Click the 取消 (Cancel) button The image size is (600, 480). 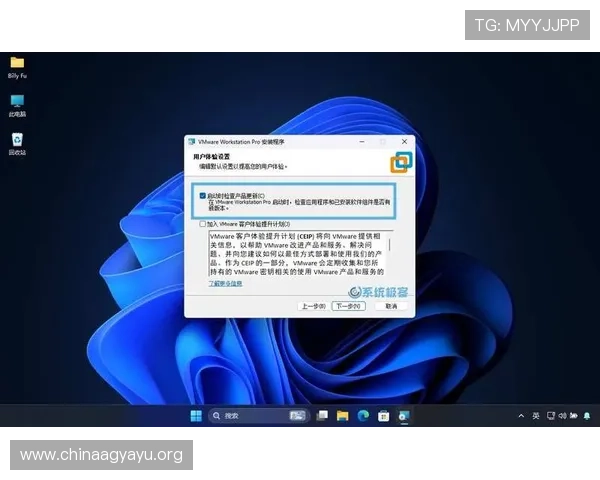point(391,306)
